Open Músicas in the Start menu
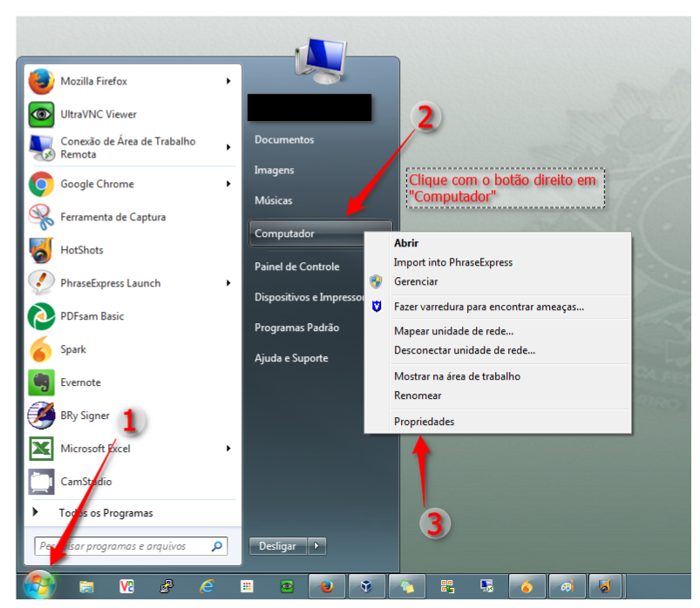700x608 pixels. pos(273,200)
